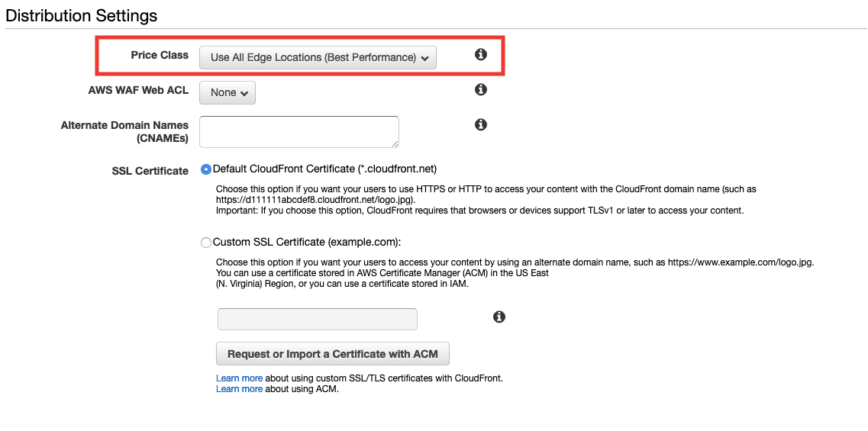This screenshot has height=431, width=868.
Task: Click the Price Class field label
Action: coord(160,55)
